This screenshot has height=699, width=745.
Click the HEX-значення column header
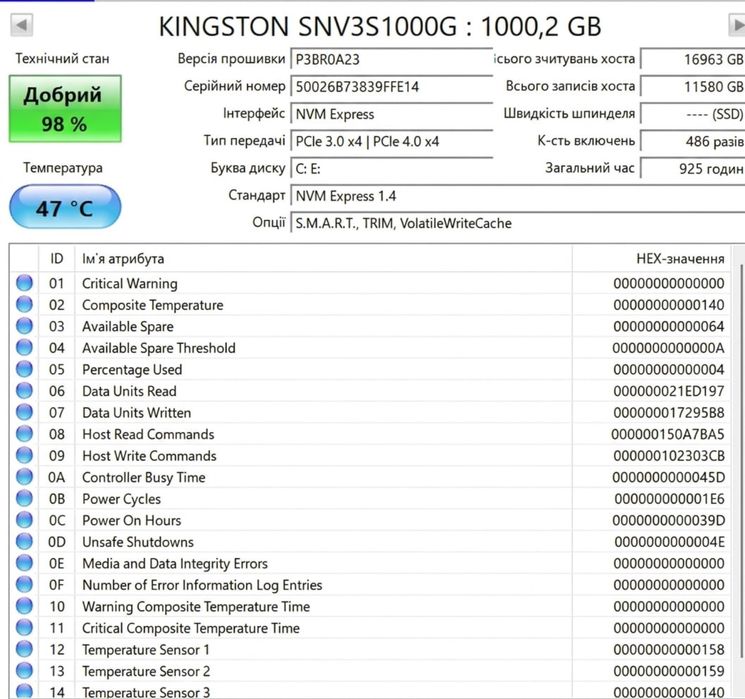point(651,259)
